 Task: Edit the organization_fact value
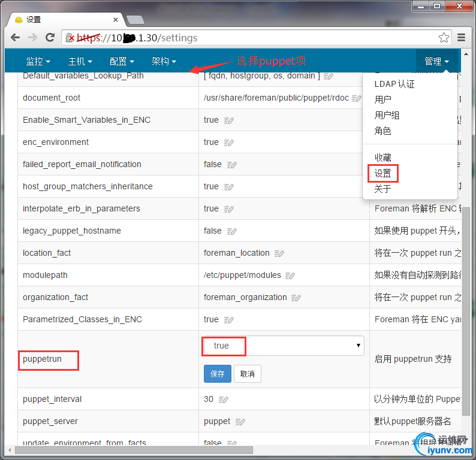coord(296,298)
